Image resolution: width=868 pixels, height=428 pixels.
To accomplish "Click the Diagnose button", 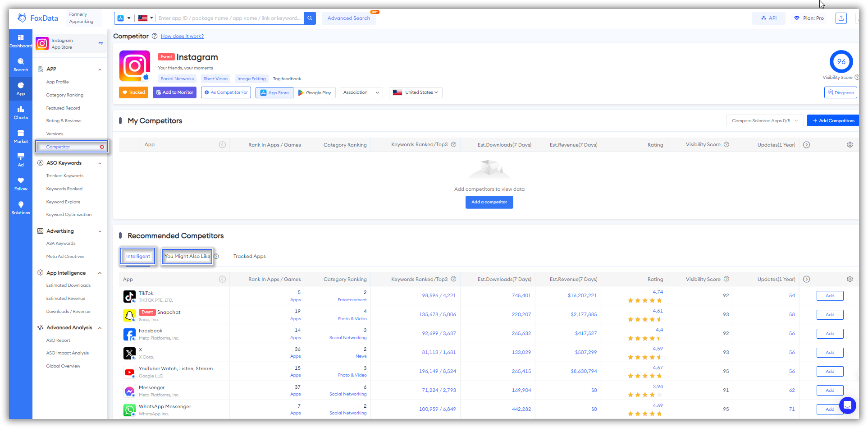I will [841, 92].
